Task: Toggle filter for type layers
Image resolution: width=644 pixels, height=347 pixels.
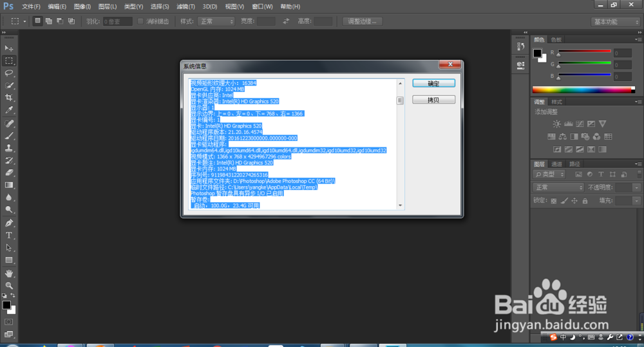Action: tap(601, 174)
